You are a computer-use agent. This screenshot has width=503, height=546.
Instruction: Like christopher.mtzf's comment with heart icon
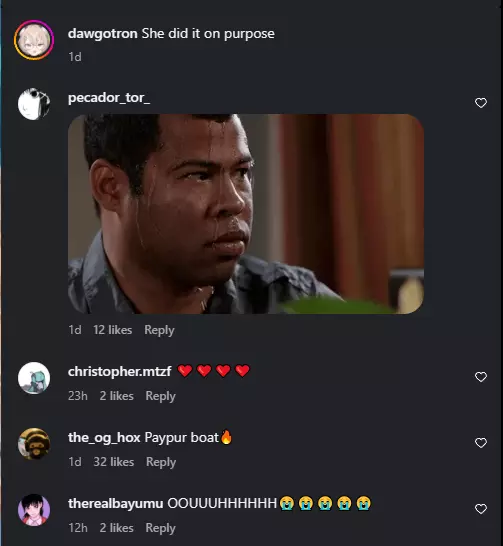click(x=481, y=377)
